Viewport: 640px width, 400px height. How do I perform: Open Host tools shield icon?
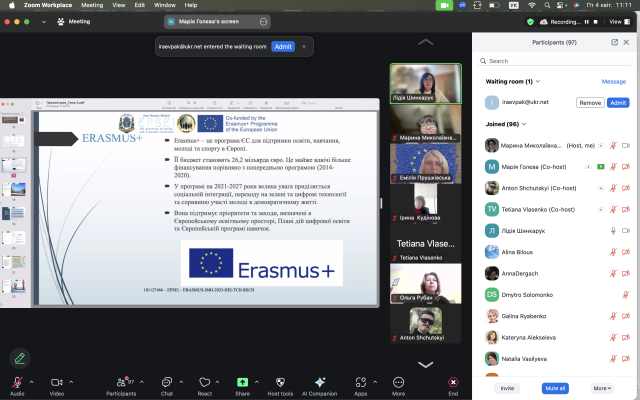280,382
